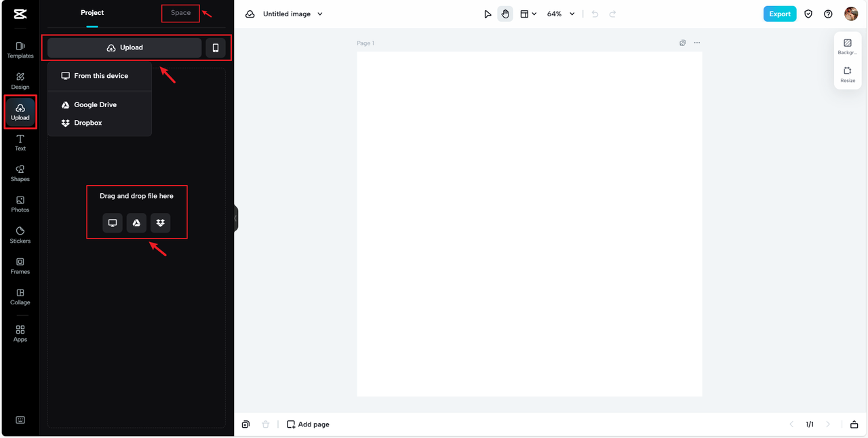This screenshot has height=438, width=868.
Task: Choose From this device option
Action: pyautogui.click(x=100, y=76)
